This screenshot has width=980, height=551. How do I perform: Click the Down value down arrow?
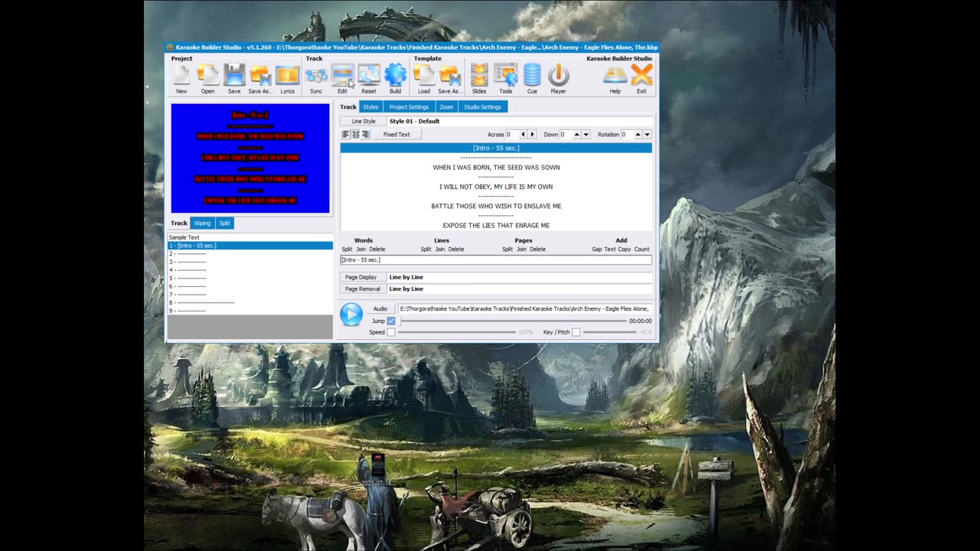click(586, 135)
